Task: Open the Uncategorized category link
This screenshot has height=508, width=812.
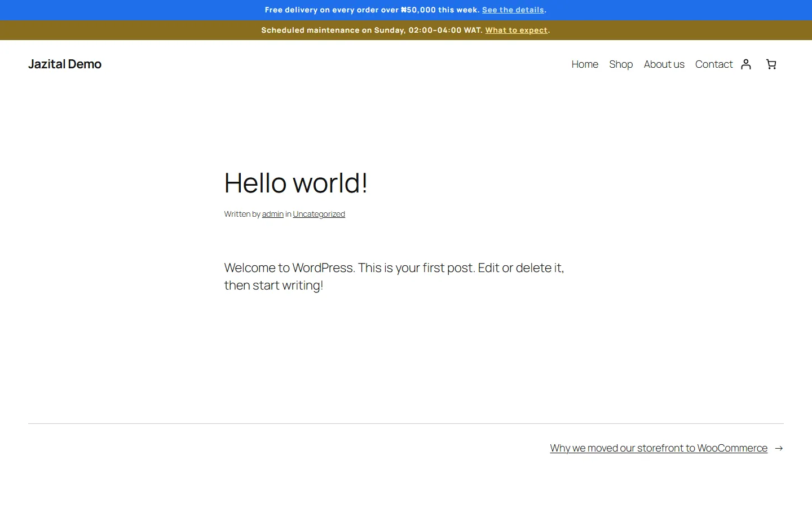Action: click(x=319, y=214)
